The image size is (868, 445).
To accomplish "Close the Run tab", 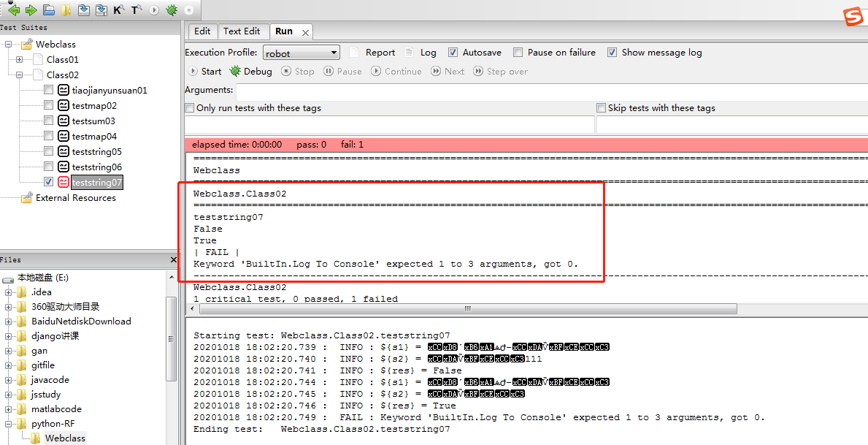I will click(305, 33).
